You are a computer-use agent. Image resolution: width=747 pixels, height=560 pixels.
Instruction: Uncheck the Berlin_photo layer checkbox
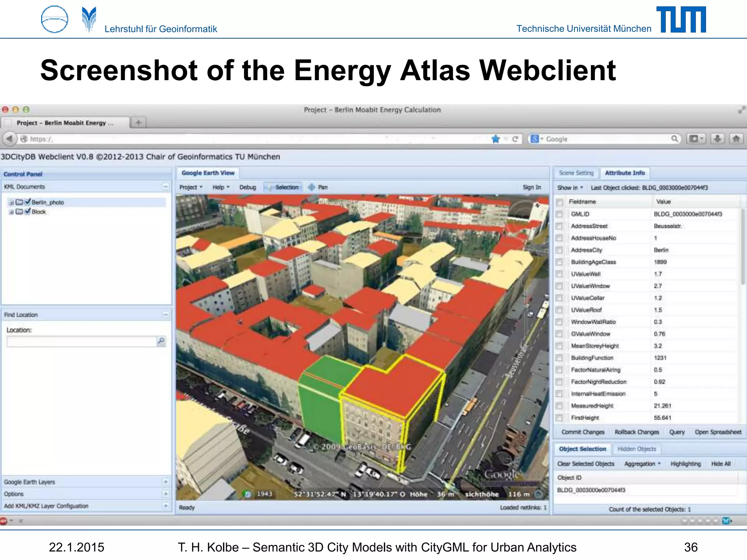(x=28, y=202)
